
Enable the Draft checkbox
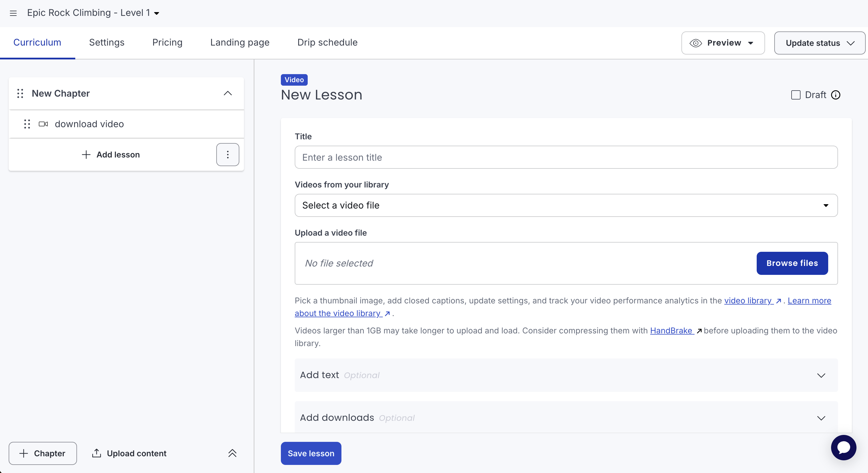pos(796,95)
